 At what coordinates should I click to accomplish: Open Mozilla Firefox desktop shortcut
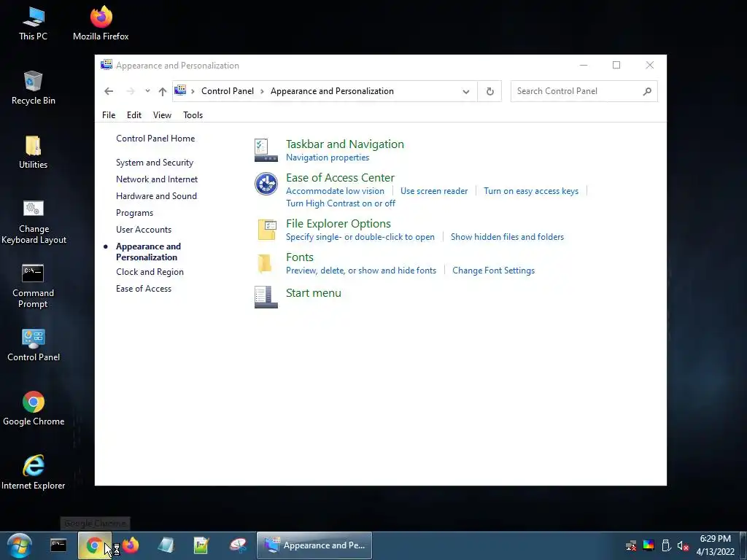(x=101, y=24)
